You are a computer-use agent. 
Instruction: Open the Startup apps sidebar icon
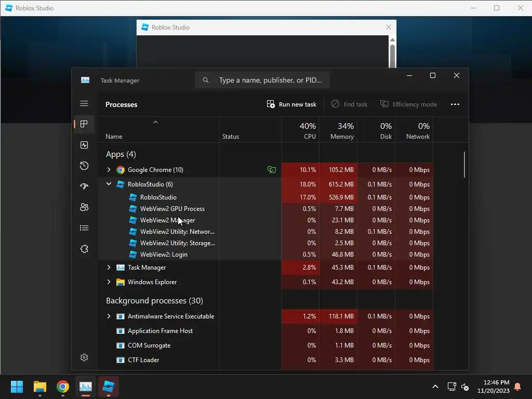pyautogui.click(x=84, y=187)
